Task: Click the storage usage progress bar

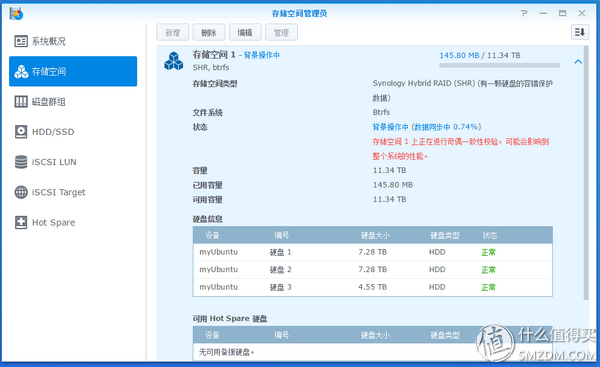Action: [x=499, y=65]
